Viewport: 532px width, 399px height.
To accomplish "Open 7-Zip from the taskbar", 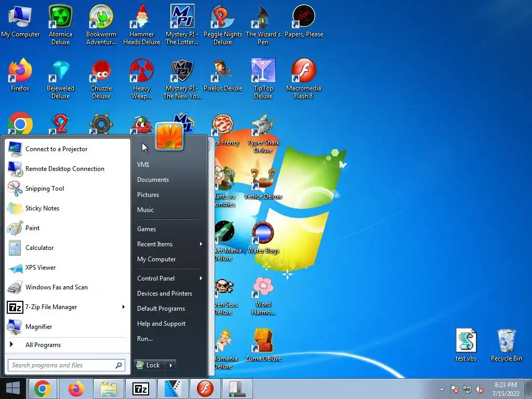I will pyautogui.click(x=140, y=389).
